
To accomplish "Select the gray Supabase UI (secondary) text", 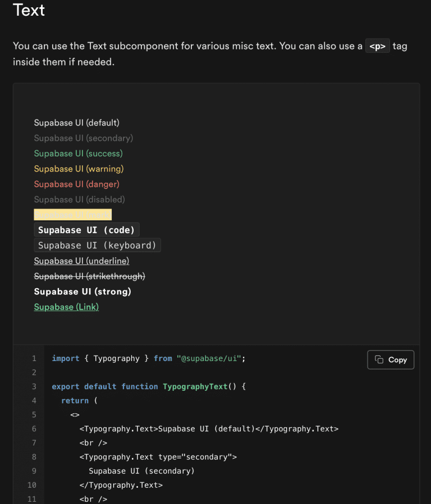I will pyautogui.click(x=83, y=138).
